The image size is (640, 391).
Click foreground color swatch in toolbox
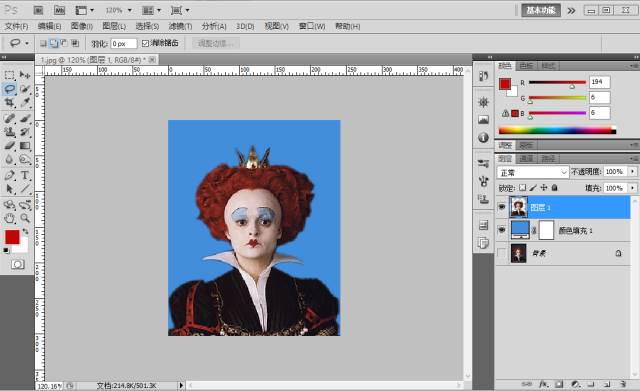12,237
